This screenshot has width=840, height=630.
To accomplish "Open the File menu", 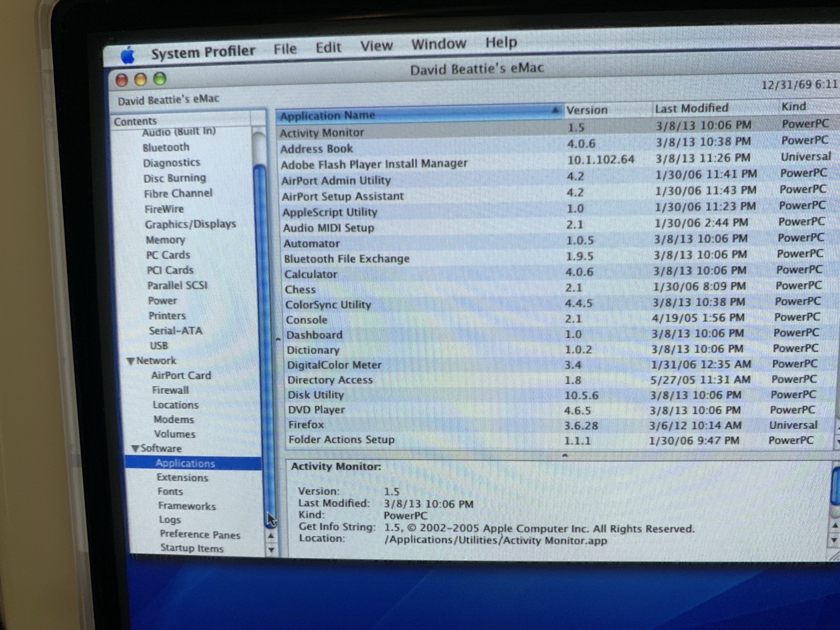I will (x=285, y=49).
